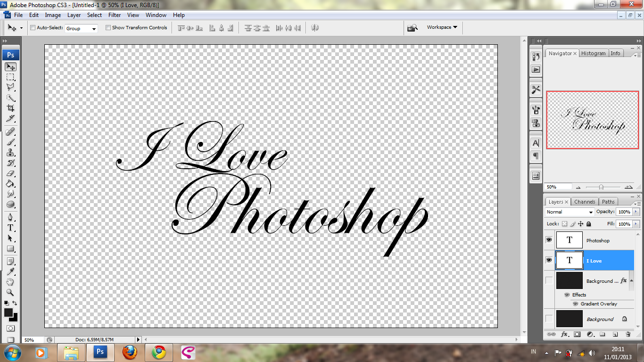Open the Fill slider arrow
Viewport: 644px width, 362px height.
pos(636,224)
